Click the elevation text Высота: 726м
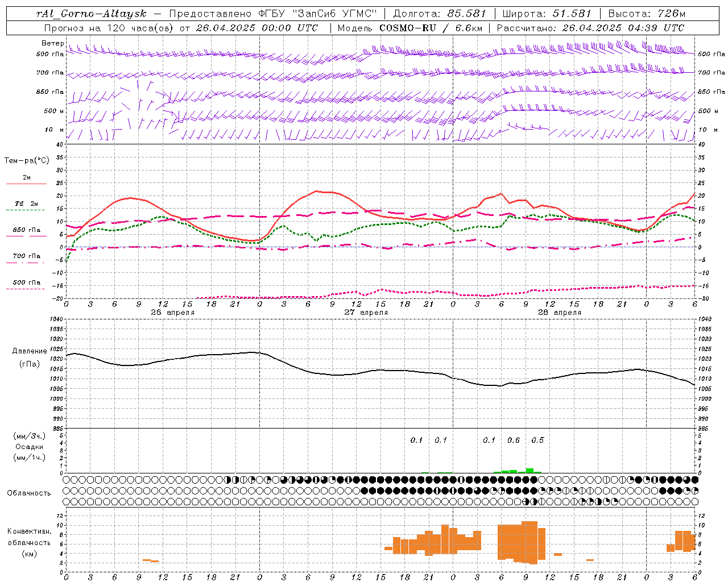This screenshot has height=582, width=728. (647, 14)
